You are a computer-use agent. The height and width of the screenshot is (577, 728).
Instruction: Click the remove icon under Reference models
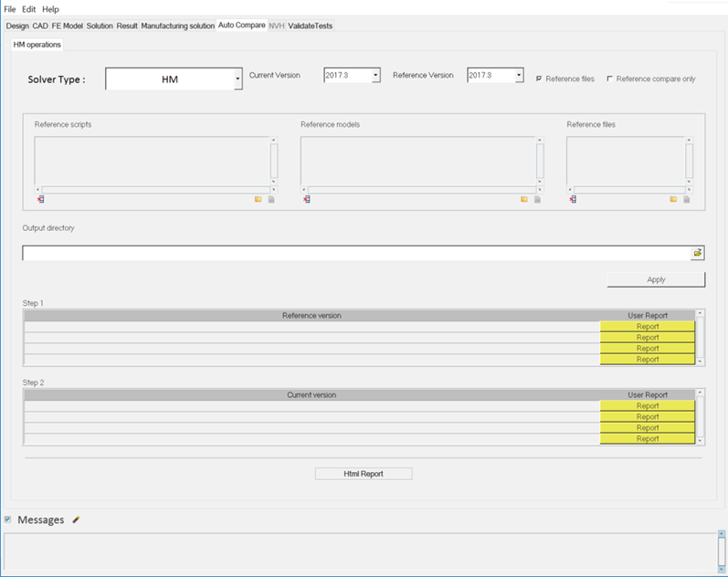[306, 199]
